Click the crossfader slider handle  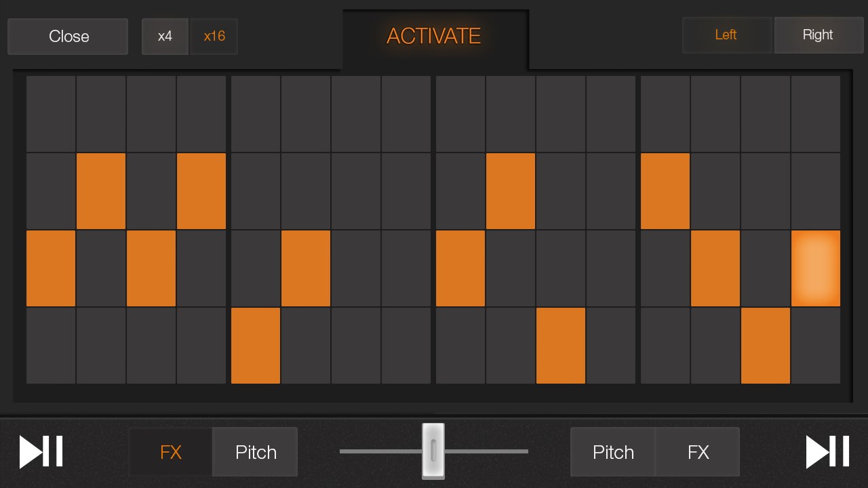coord(433,450)
